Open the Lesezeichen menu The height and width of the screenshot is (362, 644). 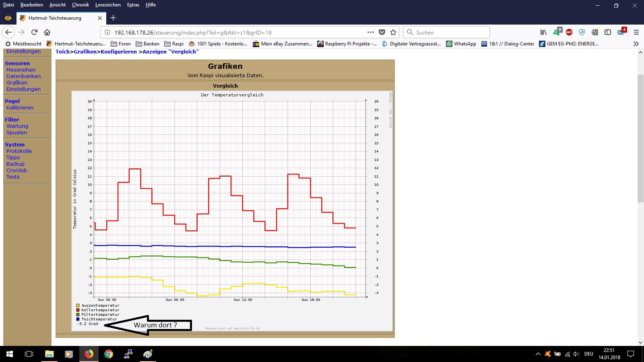pyautogui.click(x=108, y=5)
